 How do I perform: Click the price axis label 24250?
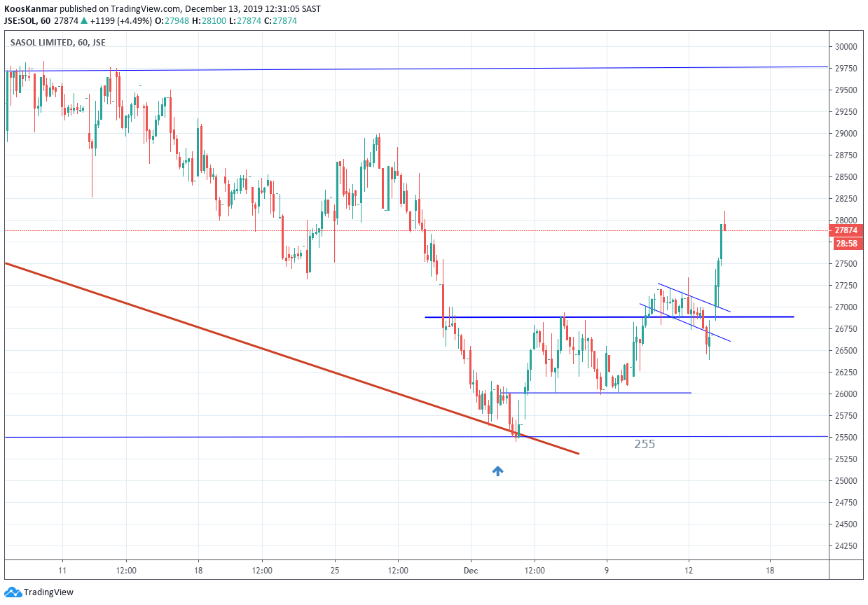point(846,546)
